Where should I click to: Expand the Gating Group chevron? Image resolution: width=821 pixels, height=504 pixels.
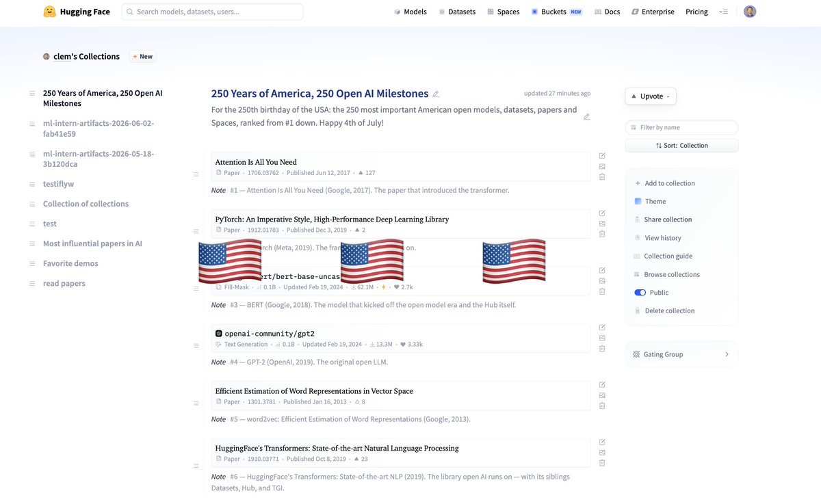[727, 354]
